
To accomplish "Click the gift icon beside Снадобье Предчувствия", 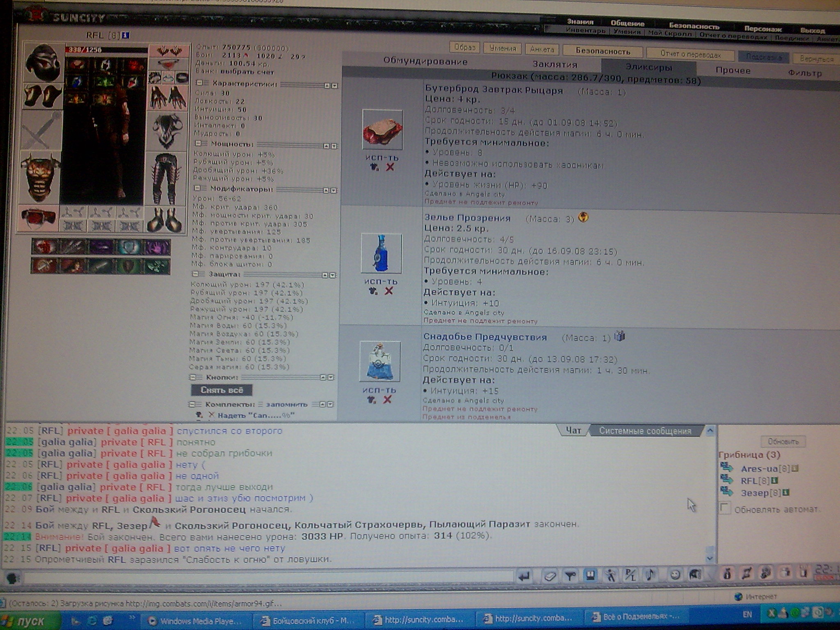I will coord(620,336).
